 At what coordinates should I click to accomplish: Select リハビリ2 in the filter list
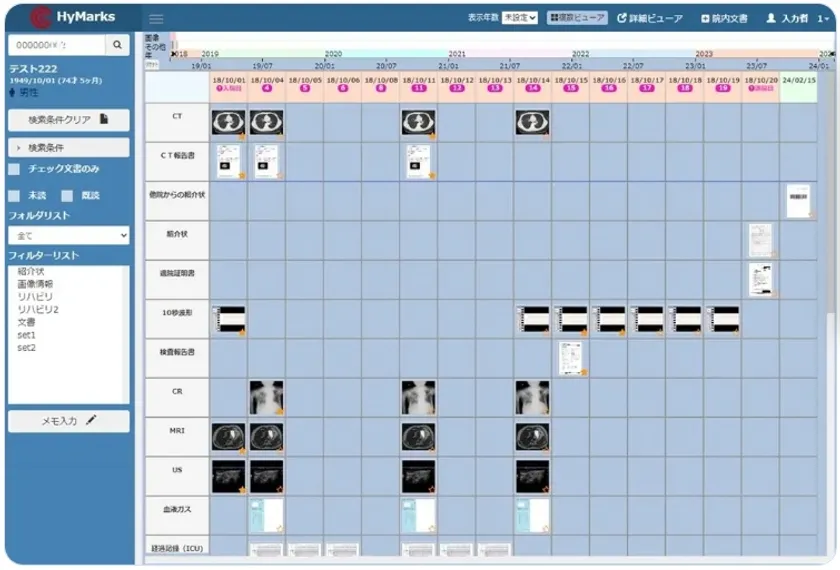[x=38, y=309]
